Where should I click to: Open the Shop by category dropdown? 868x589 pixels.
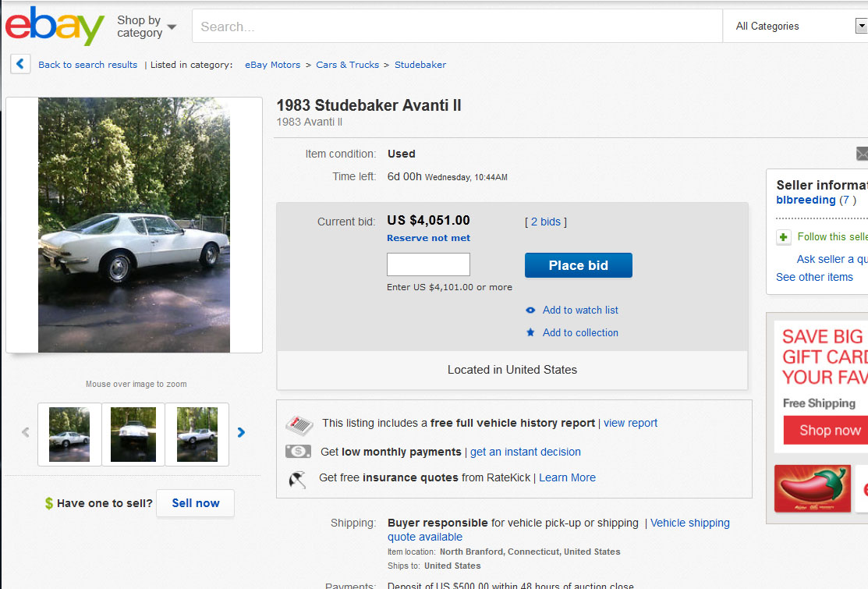(147, 27)
